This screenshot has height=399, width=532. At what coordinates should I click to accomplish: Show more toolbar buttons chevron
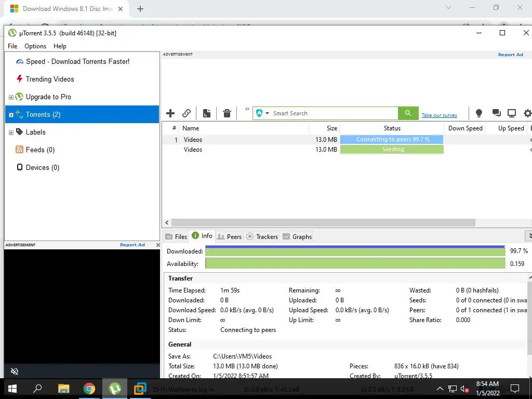[x=247, y=109]
